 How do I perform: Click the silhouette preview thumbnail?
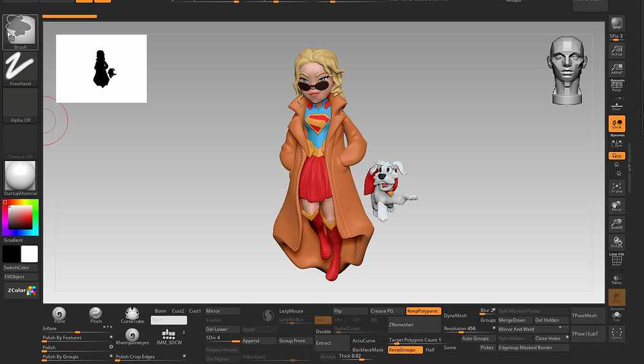101,68
